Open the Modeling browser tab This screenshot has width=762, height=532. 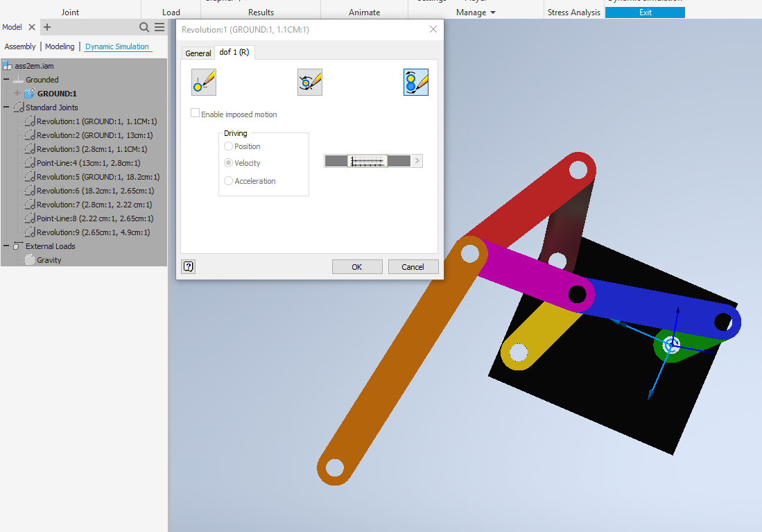[x=60, y=46]
